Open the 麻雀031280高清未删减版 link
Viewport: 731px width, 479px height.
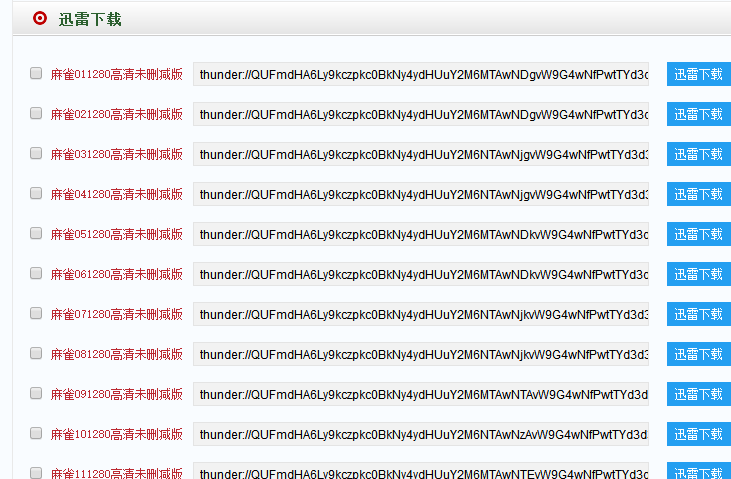click(x=117, y=154)
